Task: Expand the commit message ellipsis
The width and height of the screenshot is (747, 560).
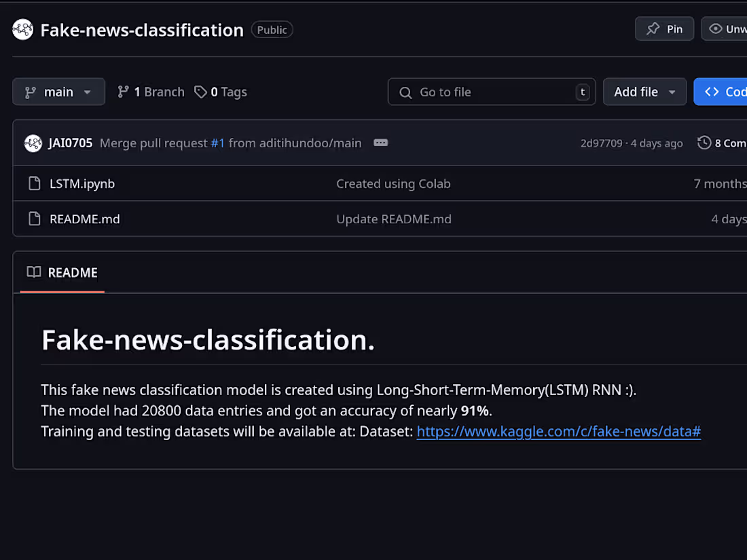Action: pos(380,143)
